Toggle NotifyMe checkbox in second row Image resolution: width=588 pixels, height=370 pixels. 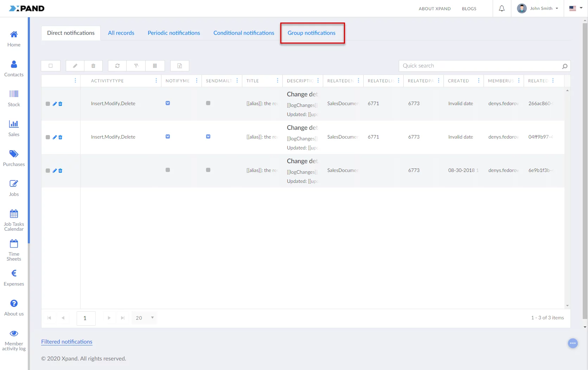[168, 136]
